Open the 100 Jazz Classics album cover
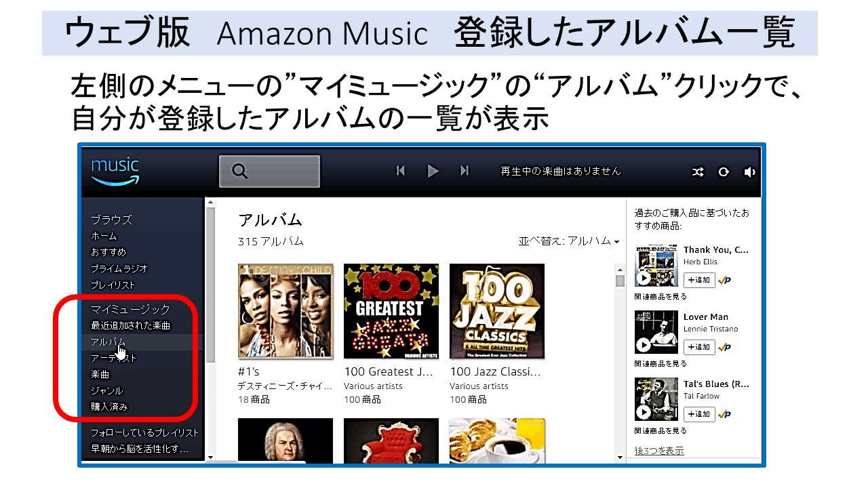This screenshot has height=488, width=868. pos(497,311)
